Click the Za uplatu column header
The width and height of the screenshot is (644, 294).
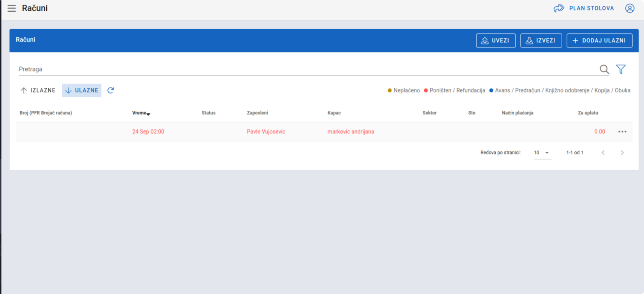click(588, 113)
